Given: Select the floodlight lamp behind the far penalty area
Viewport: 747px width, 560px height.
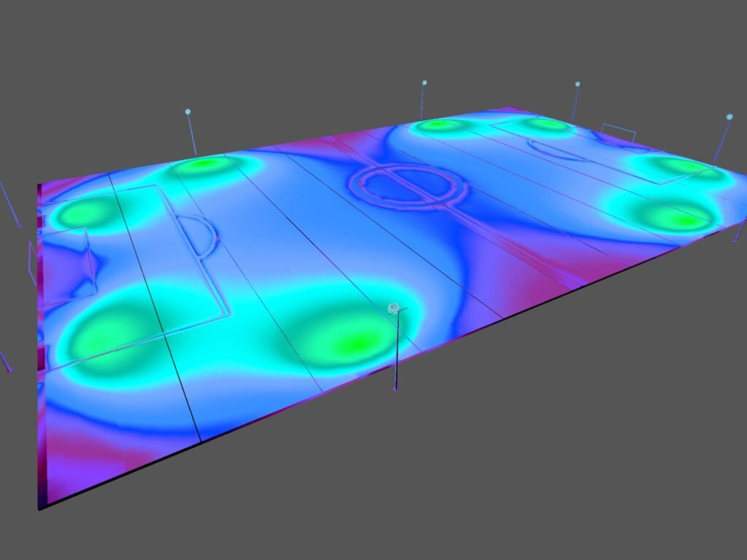Looking at the screenshot, I should (578, 85).
